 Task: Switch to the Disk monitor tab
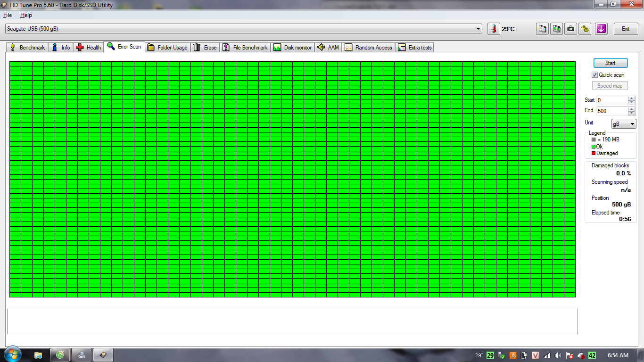click(292, 48)
